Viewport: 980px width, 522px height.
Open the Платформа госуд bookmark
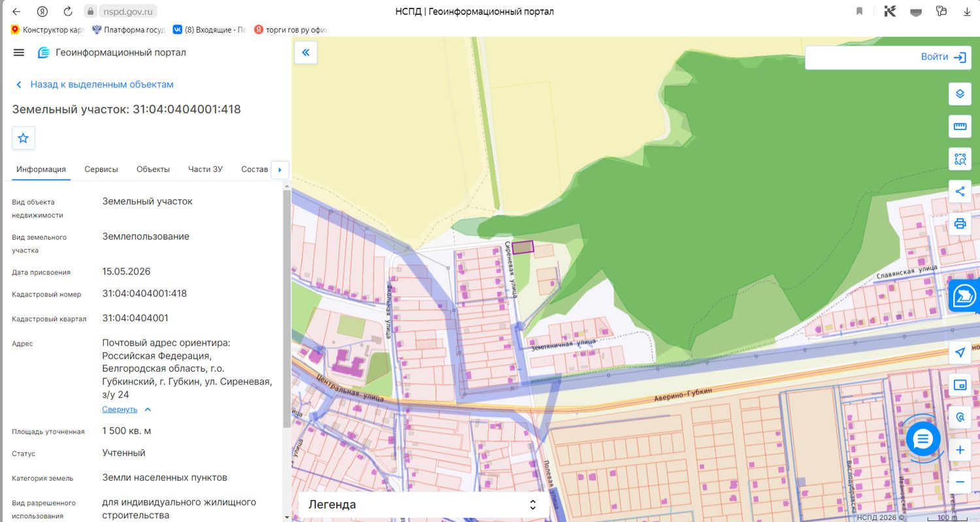pos(129,29)
